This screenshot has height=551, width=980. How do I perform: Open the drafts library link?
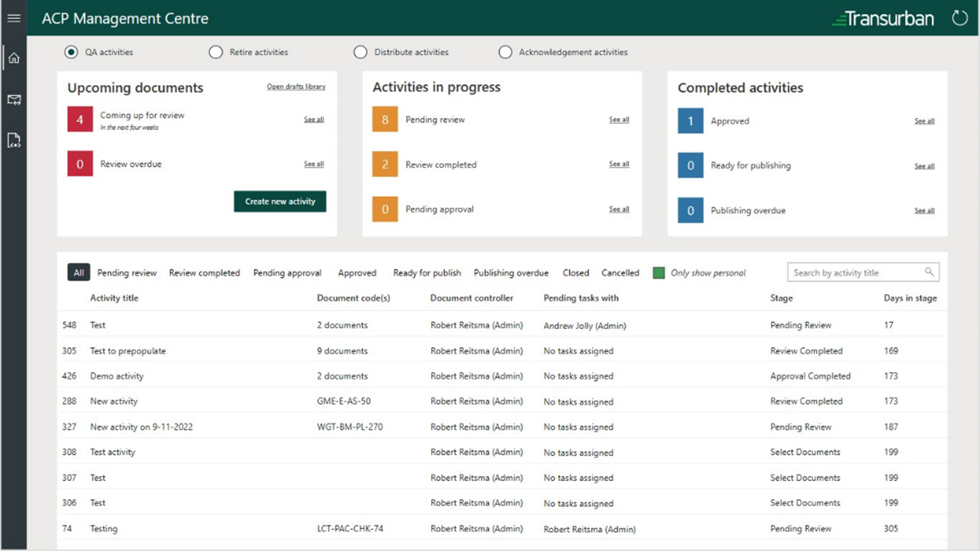[296, 87]
